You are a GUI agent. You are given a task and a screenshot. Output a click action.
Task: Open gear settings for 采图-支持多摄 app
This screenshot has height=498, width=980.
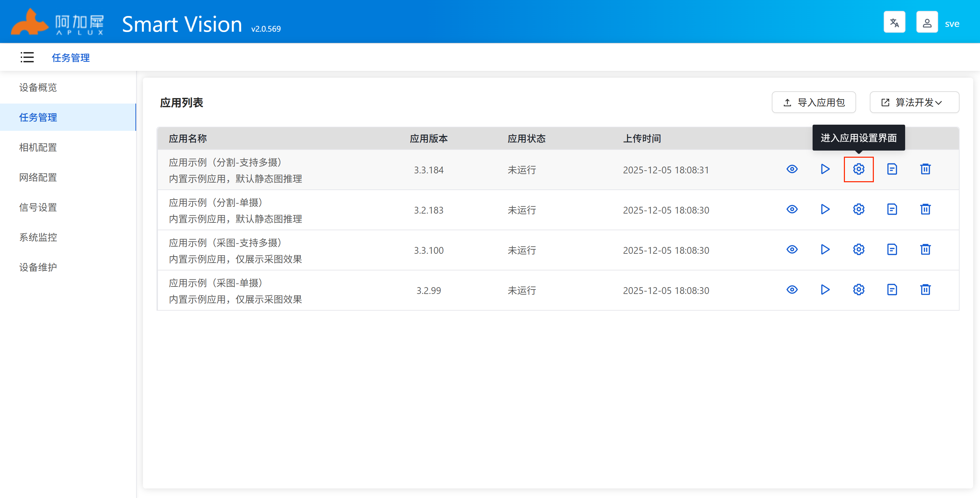point(858,250)
